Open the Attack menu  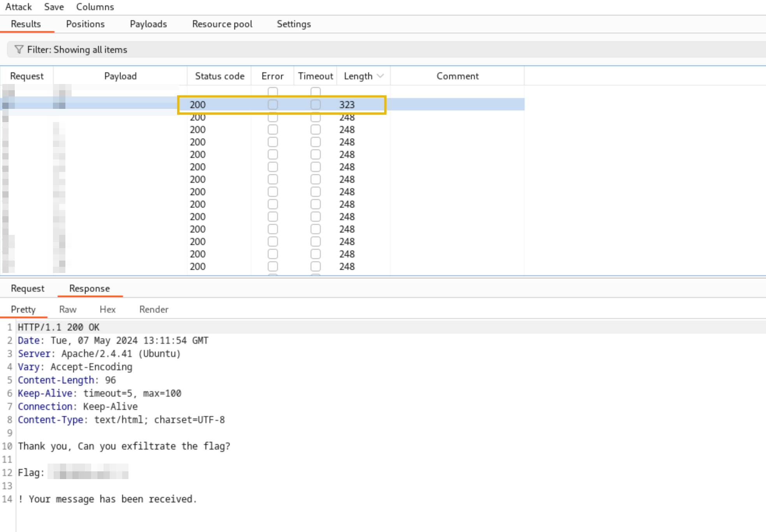coord(18,7)
